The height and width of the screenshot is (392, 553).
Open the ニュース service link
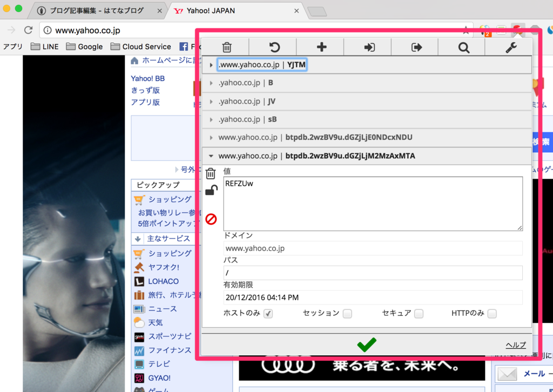tap(163, 309)
